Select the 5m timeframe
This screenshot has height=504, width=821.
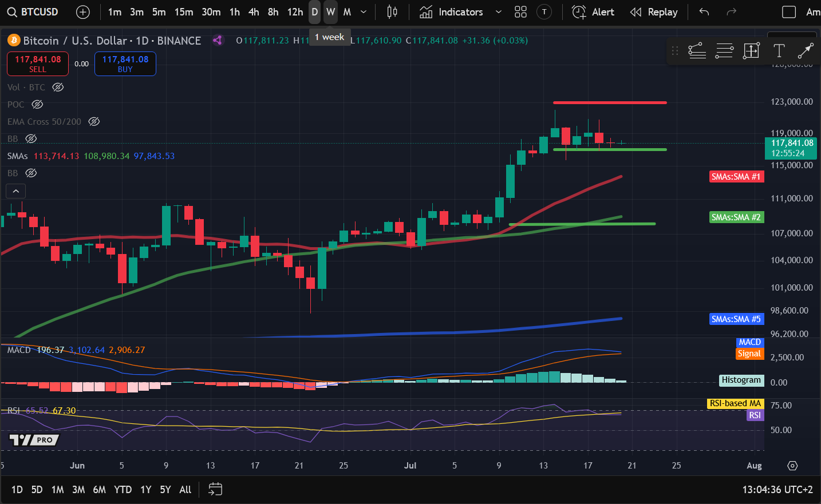(x=159, y=12)
